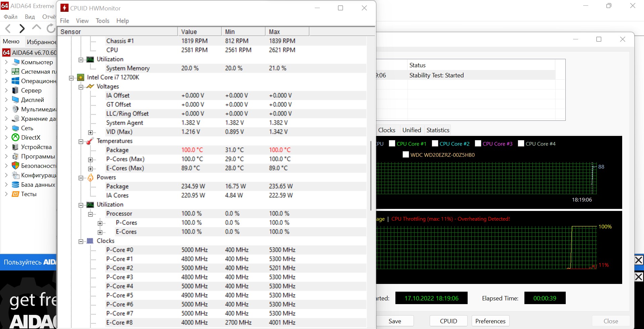
Task: Expand the E-Cores utilization row
Action: click(x=100, y=232)
